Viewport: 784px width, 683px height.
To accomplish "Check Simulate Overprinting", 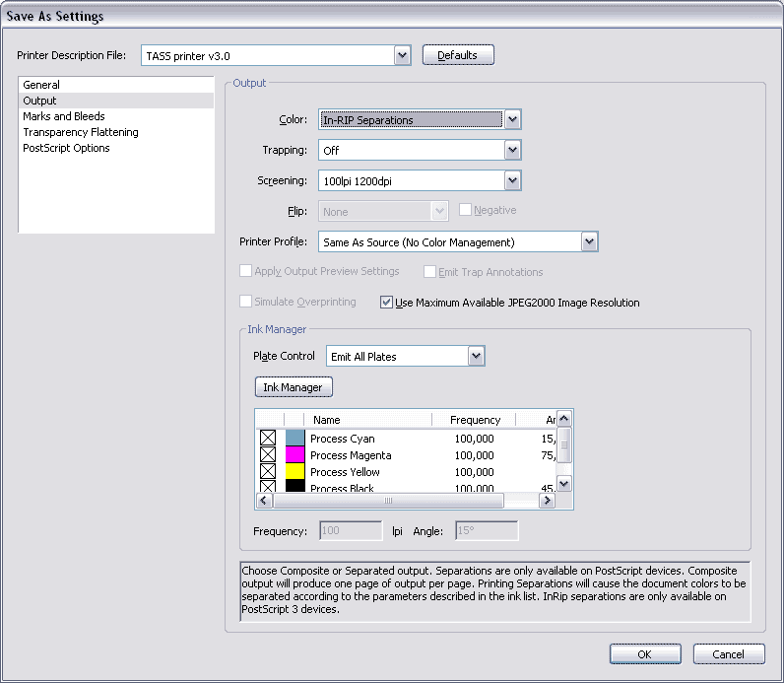I will (x=245, y=302).
